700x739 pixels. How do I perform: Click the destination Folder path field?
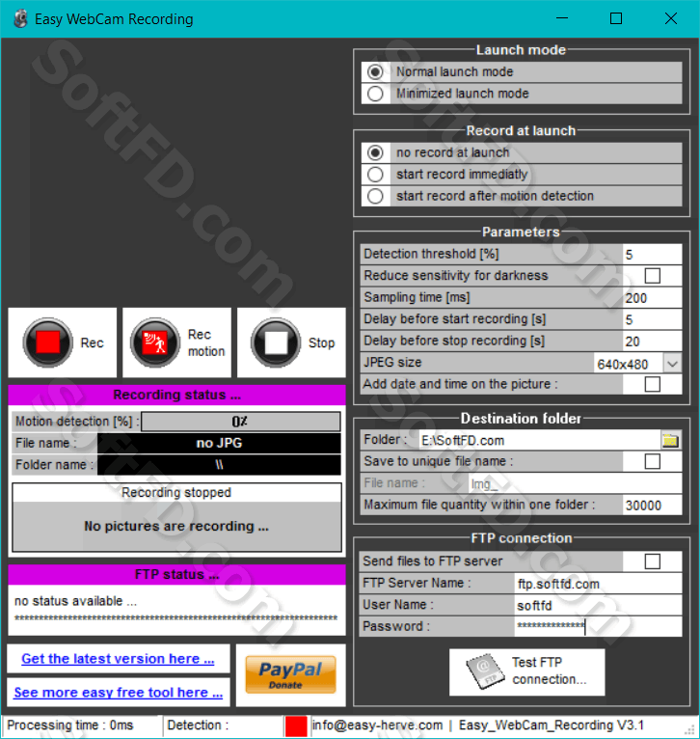540,440
